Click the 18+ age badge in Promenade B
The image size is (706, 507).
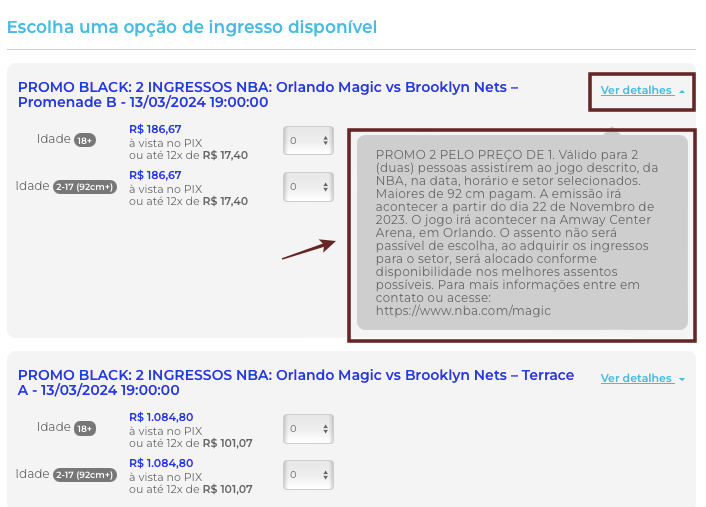pyautogui.click(x=85, y=140)
